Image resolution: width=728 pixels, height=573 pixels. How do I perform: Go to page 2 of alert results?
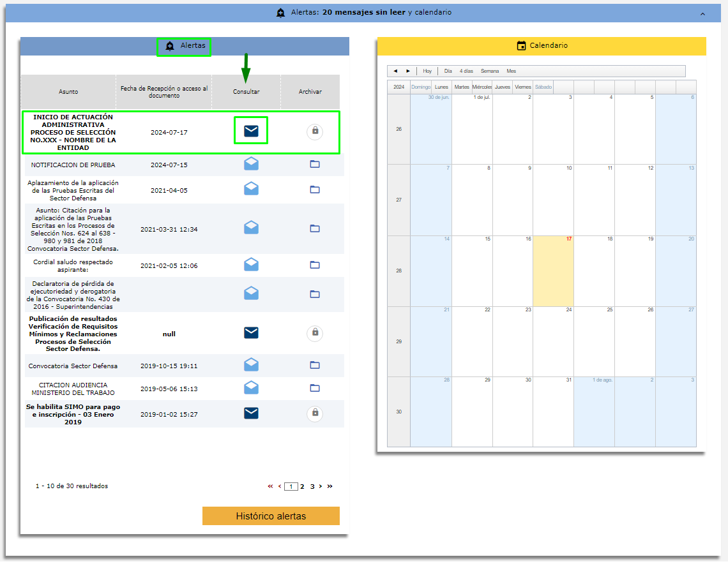click(x=302, y=486)
